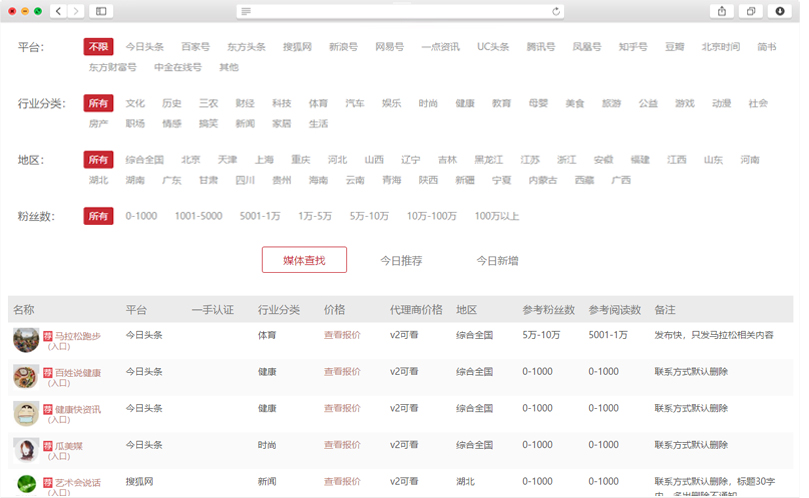809x498 pixels.
Task: Reload the page from address bar
Action: (x=556, y=11)
